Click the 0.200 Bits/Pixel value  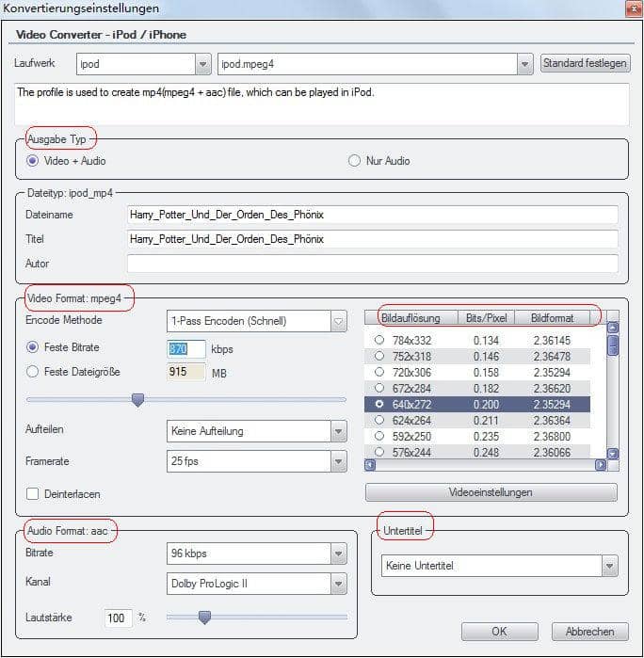coord(486,405)
